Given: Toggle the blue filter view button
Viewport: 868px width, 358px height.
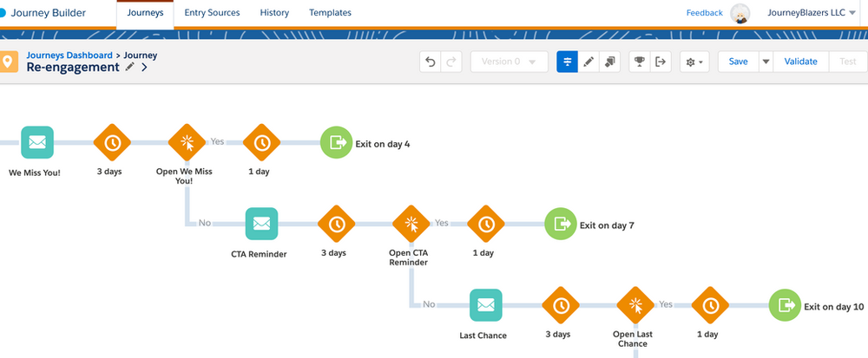Looking at the screenshot, I should tap(567, 62).
